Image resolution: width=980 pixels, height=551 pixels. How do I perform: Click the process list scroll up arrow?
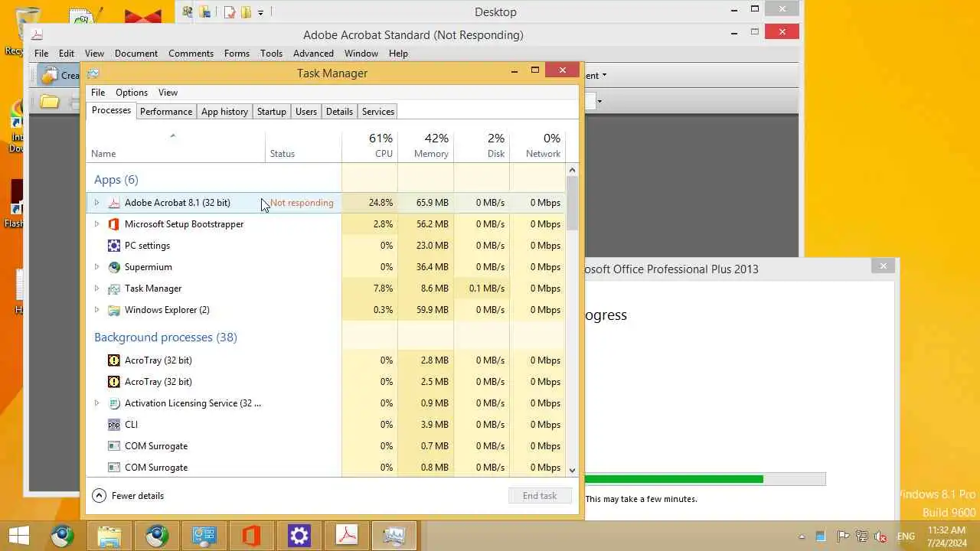click(572, 169)
